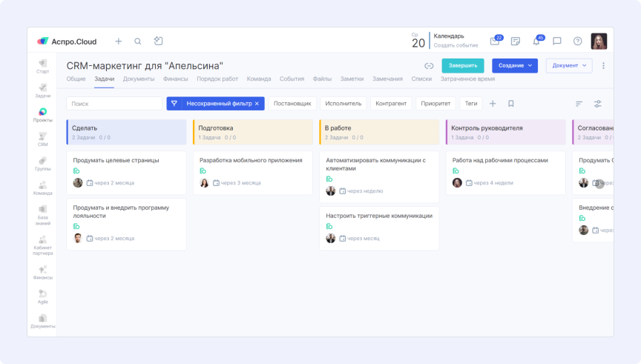This screenshot has height=364, width=641.
Task: Open the CRM section in sidebar
Action: coord(43,139)
